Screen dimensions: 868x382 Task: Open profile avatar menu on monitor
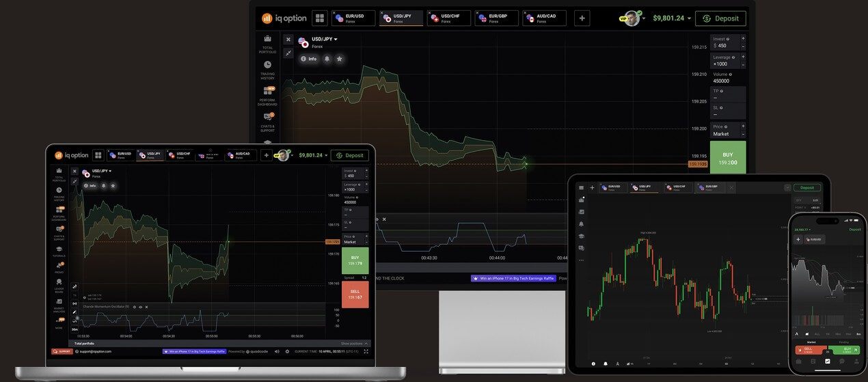(632, 18)
